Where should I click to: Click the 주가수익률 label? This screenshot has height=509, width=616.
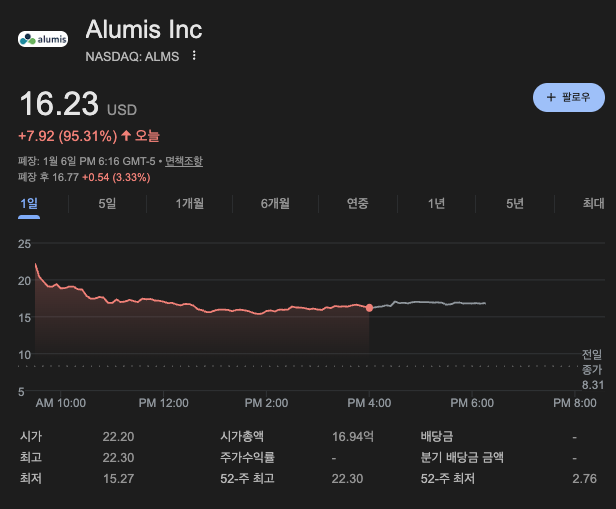pos(248,458)
